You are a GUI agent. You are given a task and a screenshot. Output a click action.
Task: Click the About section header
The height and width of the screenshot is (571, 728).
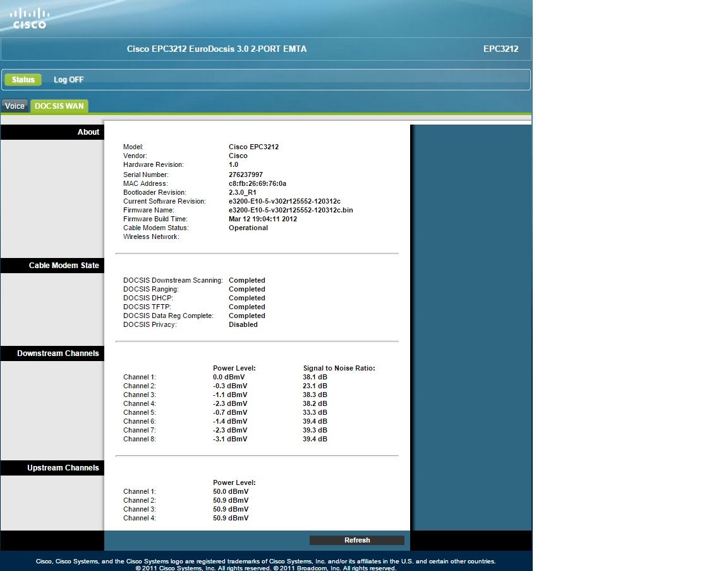point(52,132)
